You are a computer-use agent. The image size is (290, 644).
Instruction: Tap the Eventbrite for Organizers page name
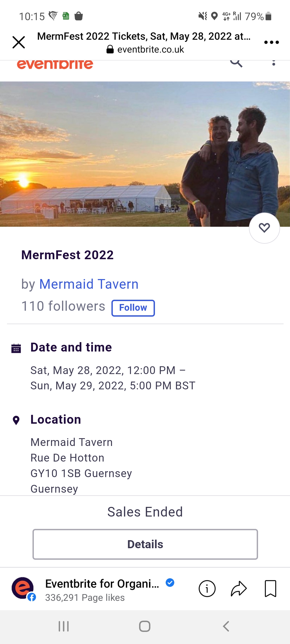[x=102, y=584]
